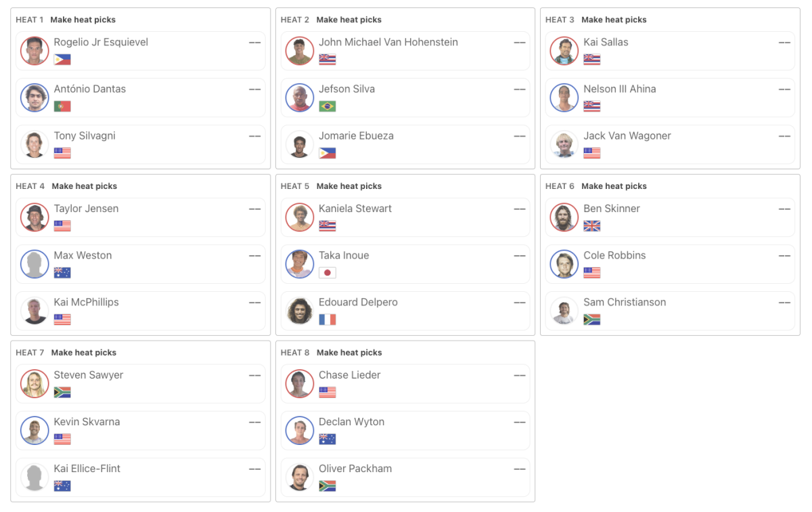This screenshot has height=512, width=812.
Task: Open Make heat picks for Heat 1
Action: coord(83,20)
